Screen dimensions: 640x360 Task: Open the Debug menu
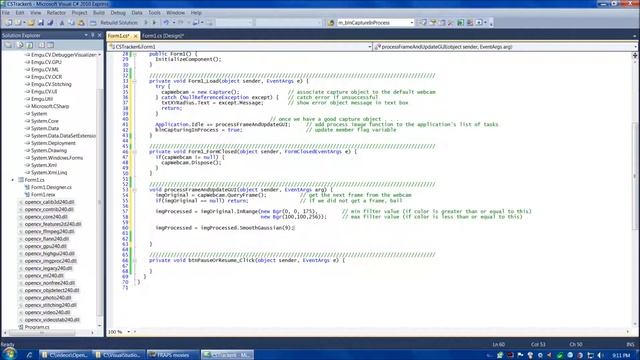point(118,13)
